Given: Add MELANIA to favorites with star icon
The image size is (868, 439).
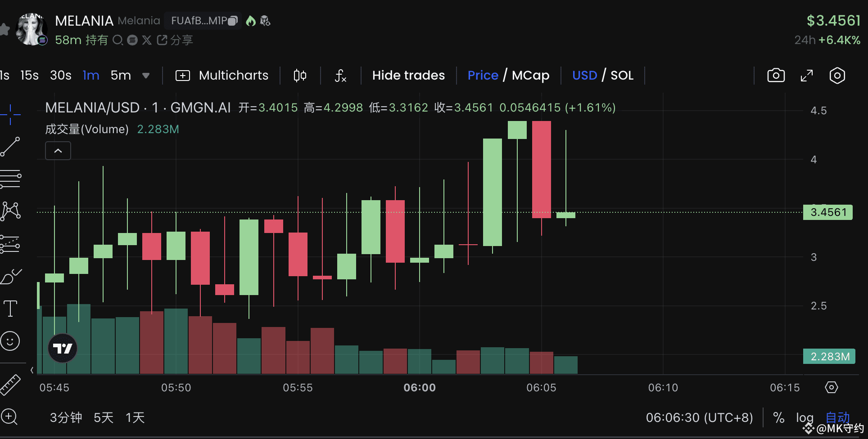Looking at the screenshot, I should (4, 30).
